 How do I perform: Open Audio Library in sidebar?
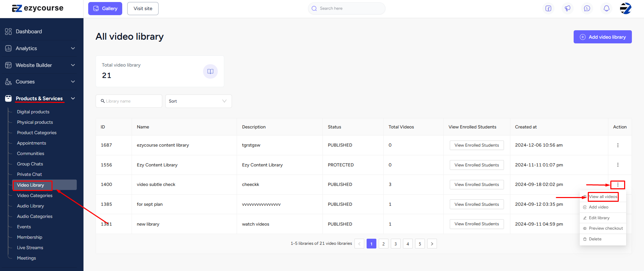click(30, 206)
